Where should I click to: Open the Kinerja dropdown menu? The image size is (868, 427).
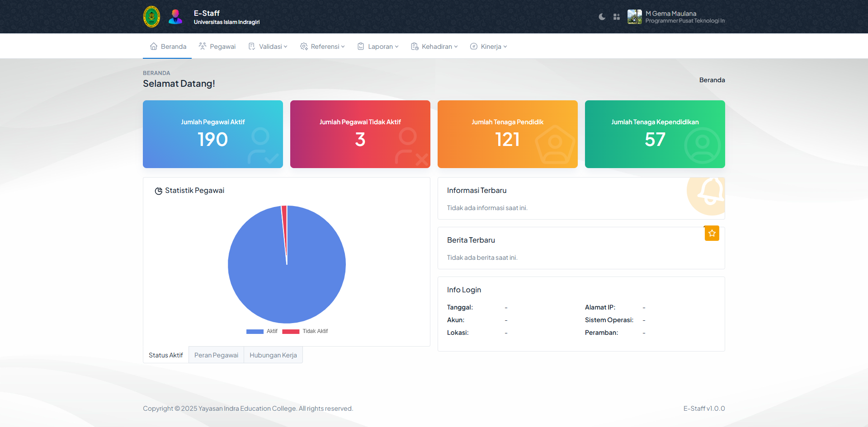tap(488, 47)
